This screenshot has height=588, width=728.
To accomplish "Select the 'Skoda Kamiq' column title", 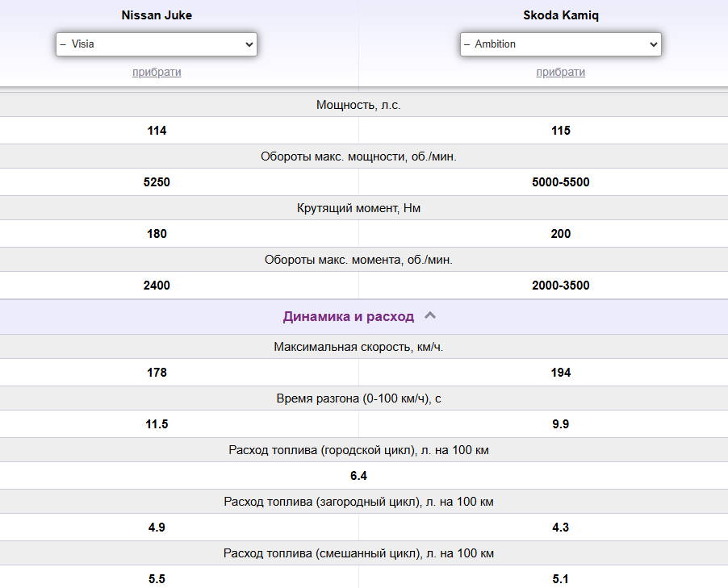I will point(561,15).
